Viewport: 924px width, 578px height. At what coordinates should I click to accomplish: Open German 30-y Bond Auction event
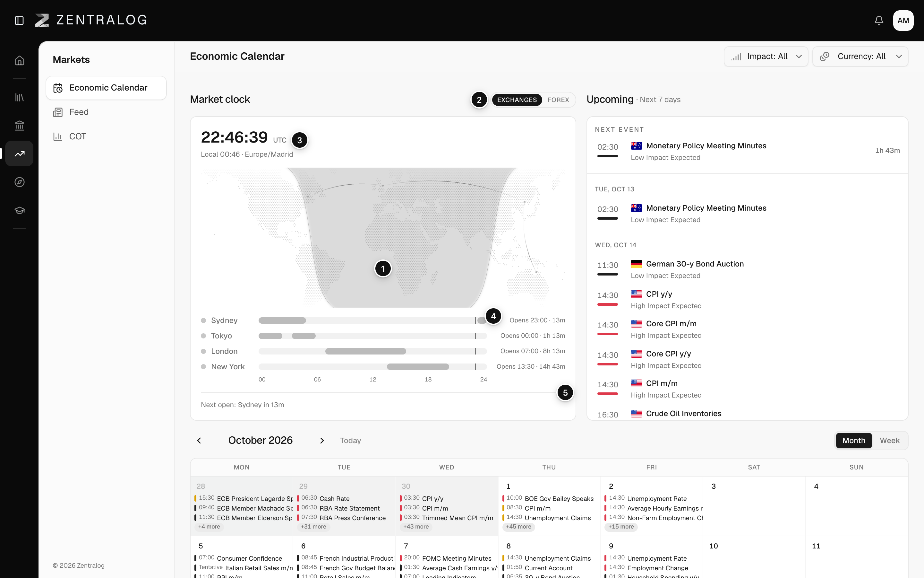[747, 269]
